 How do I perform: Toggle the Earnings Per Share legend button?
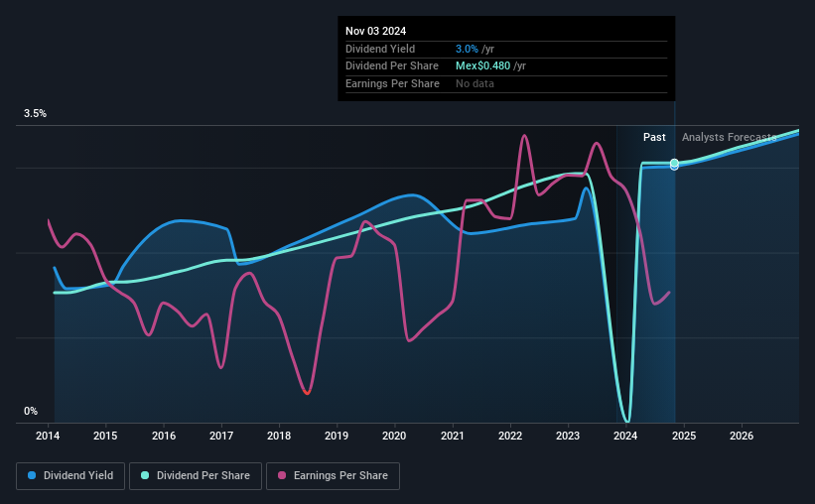pos(333,476)
